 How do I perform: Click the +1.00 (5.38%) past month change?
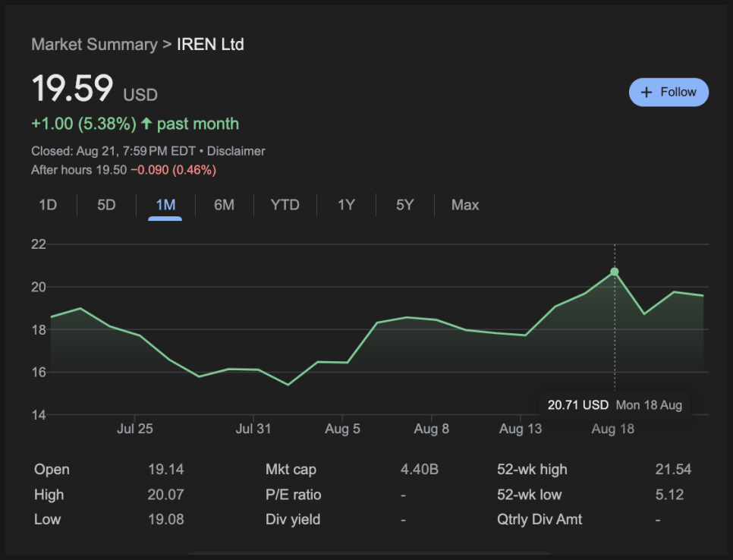pyautogui.click(x=135, y=124)
